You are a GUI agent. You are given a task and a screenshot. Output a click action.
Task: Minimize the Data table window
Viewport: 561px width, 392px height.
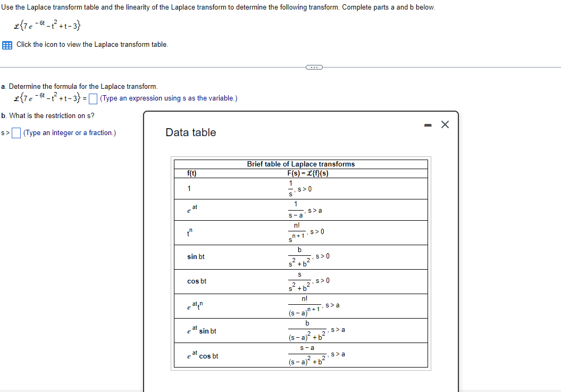pos(428,124)
